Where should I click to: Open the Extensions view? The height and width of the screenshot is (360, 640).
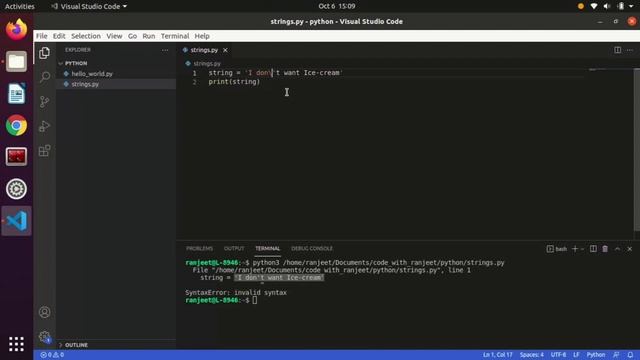(44, 151)
